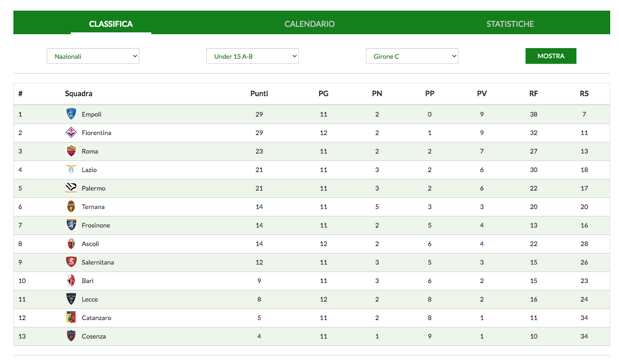The width and height of the screenshot is (619, 364).
Task: Click the Ascoli team crest
Action: [x=71, y=244]
